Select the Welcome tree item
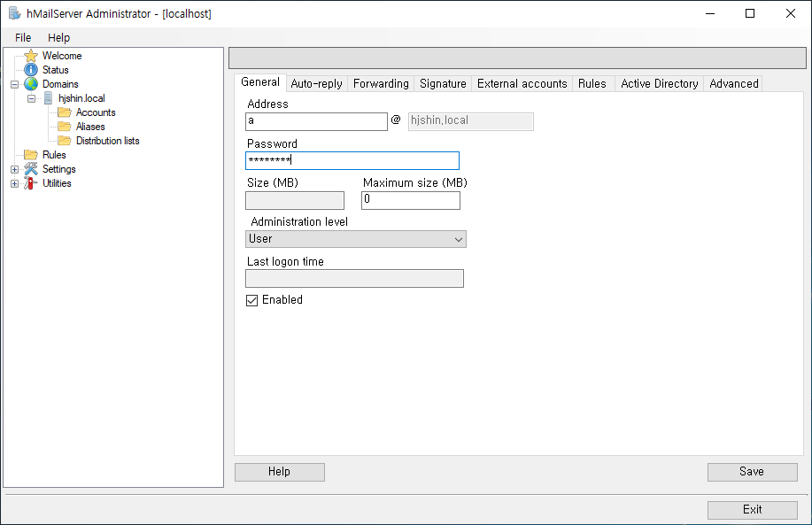Screen dimensions: 812x525 coord(62,56)
